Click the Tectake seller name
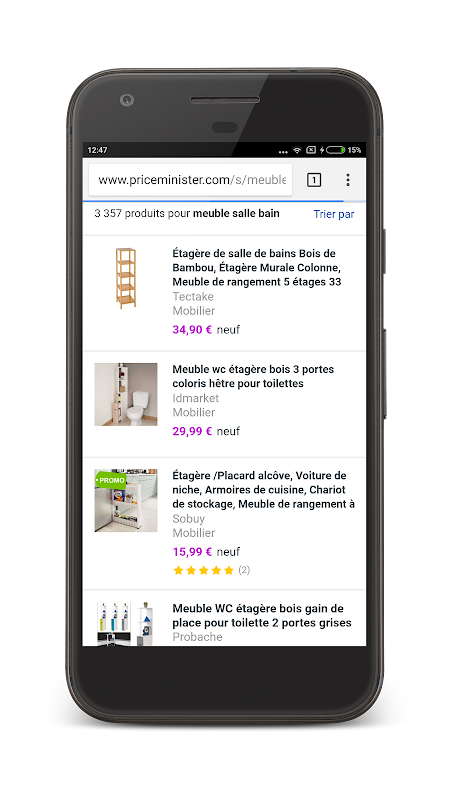Screen dimensions: 452x800 [x=193, y=296]
